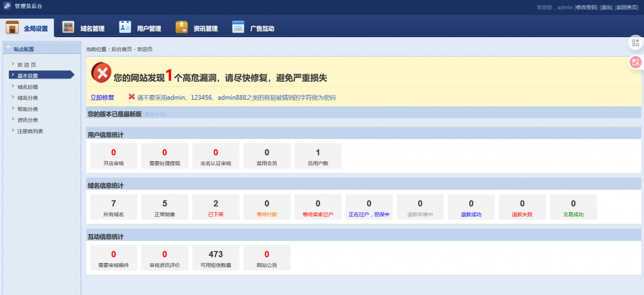Open the 广告互动 tab
The width and height of the screenshot is (644, 295).
(x=253, y=28)
